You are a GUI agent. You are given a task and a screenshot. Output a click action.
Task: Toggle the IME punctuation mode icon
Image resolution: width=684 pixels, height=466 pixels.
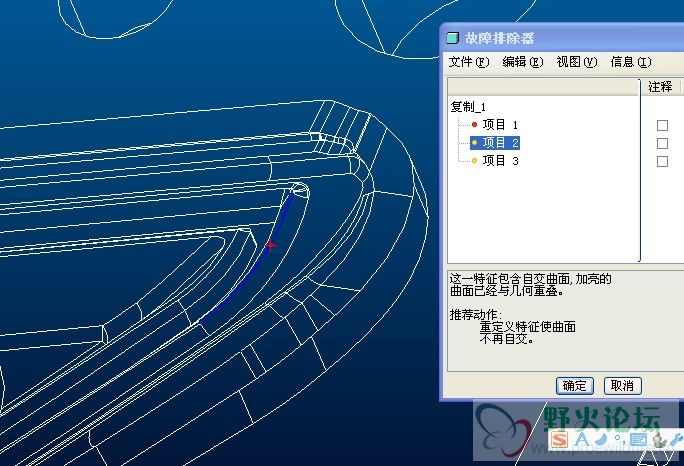[x=619, y=438]
